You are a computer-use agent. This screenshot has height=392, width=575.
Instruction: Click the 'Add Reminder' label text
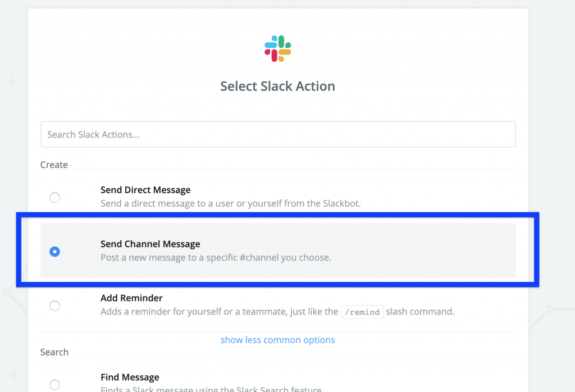coord(131,298)
